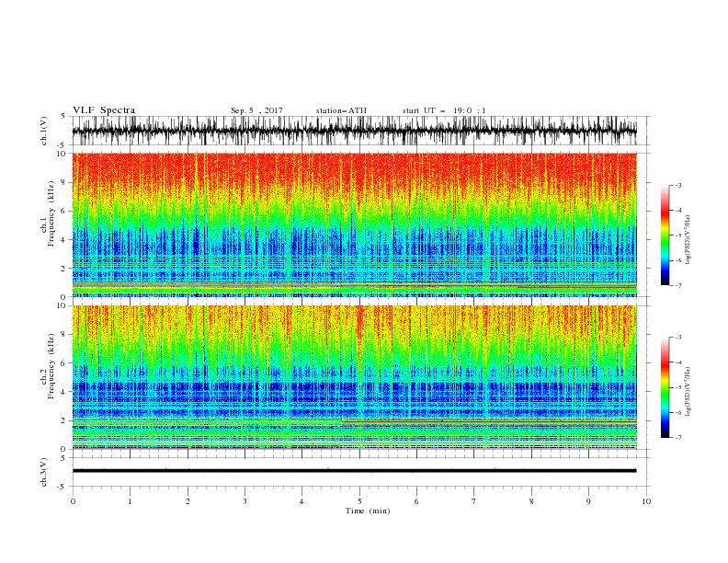Image resolution: width=728 pixels, height=563 pixels.
Task: Click the '4' frequency tick of ch.1 spectrogram
Action: [64, 240]
